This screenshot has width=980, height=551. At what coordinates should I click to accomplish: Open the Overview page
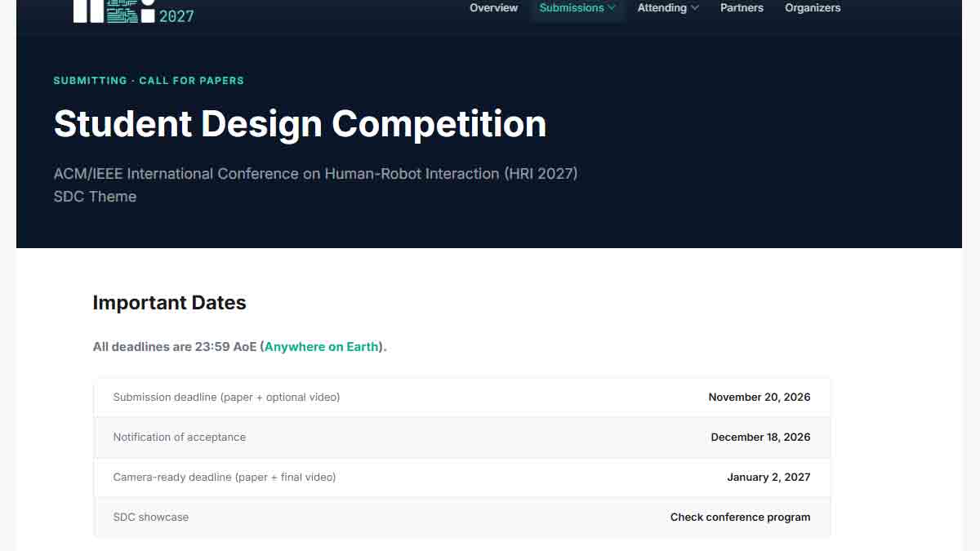[x=493, y=8]
